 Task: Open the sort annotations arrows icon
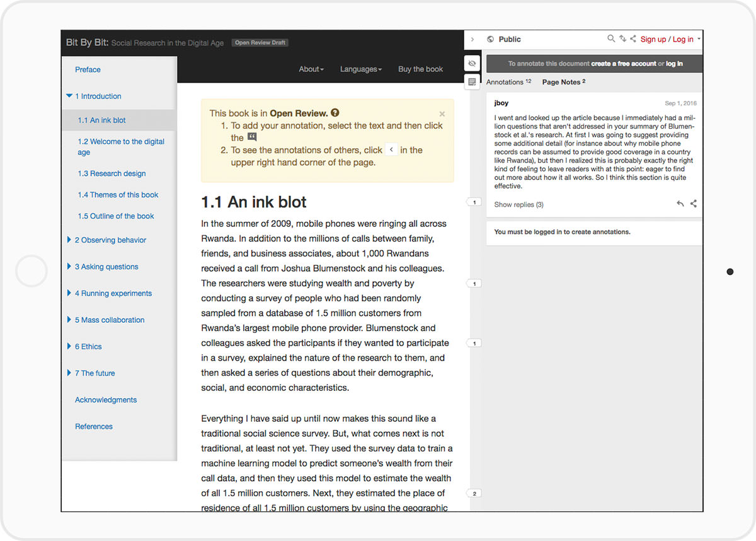click(x=622, y=39)
